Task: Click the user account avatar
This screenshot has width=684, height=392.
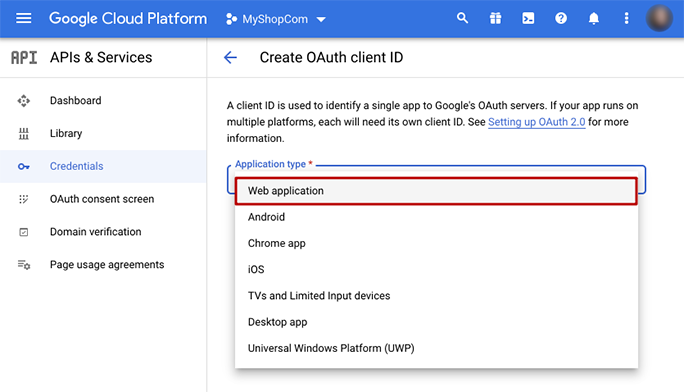Action: [x=659, y=18]
